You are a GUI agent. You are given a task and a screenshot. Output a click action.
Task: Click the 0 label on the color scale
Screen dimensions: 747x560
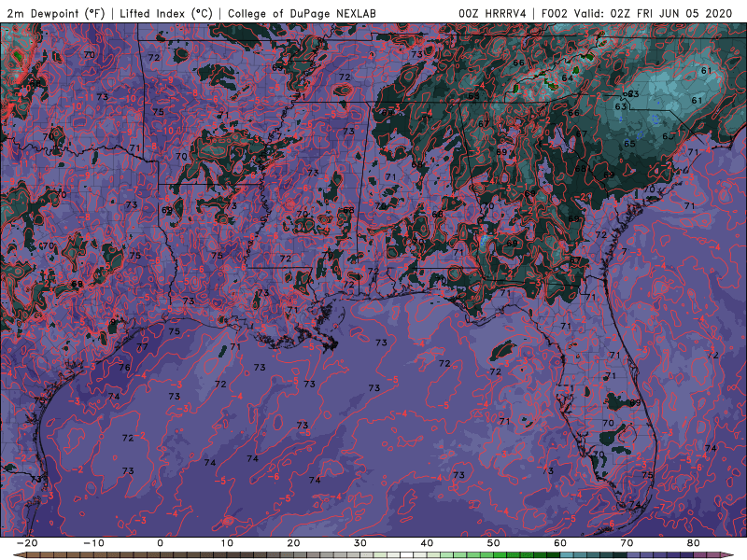tap(160, 543)
